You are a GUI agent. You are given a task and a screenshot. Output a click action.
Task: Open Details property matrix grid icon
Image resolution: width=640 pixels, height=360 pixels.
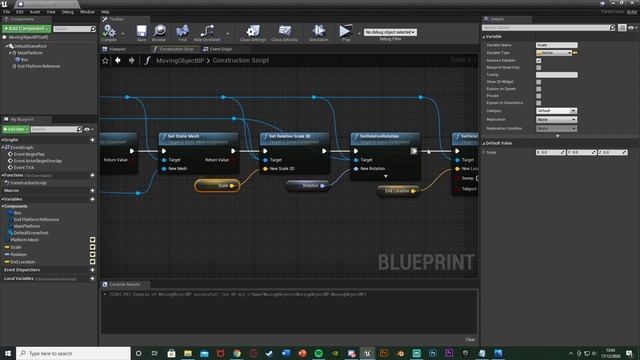tap(622, 28)
